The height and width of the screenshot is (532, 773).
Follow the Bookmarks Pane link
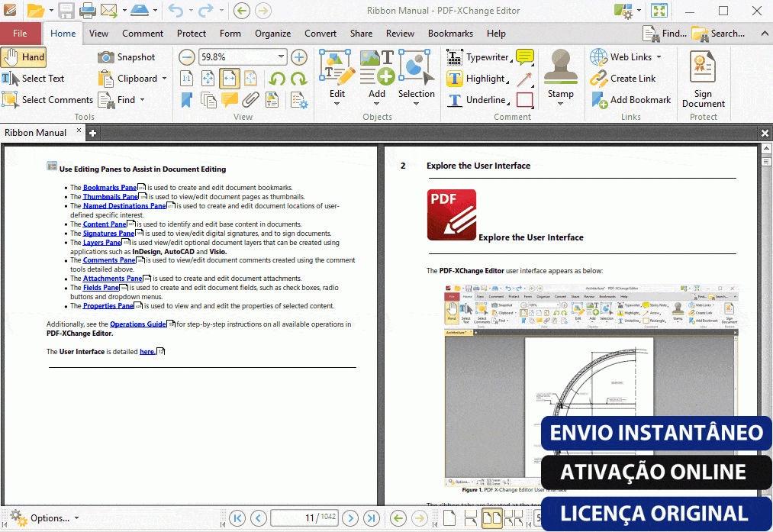point(109,187)
